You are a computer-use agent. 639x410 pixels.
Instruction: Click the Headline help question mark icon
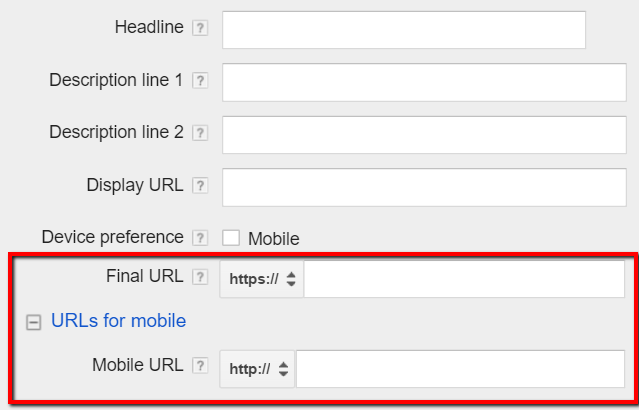200,28
